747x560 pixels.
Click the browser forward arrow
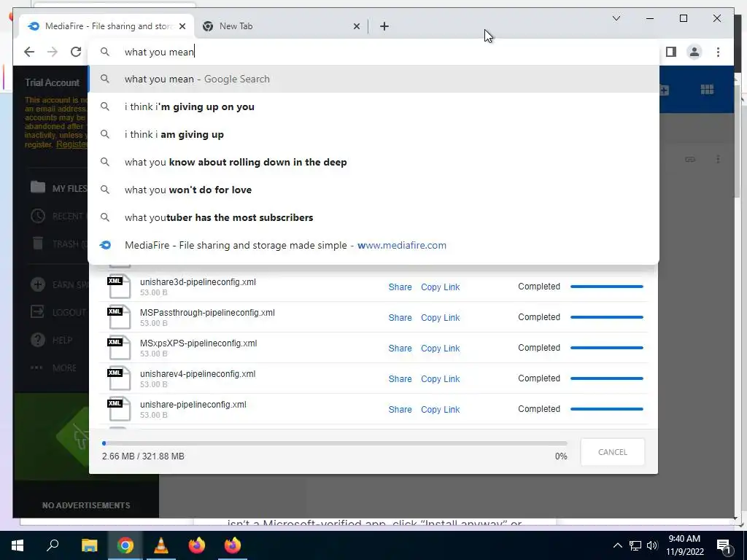53,52
